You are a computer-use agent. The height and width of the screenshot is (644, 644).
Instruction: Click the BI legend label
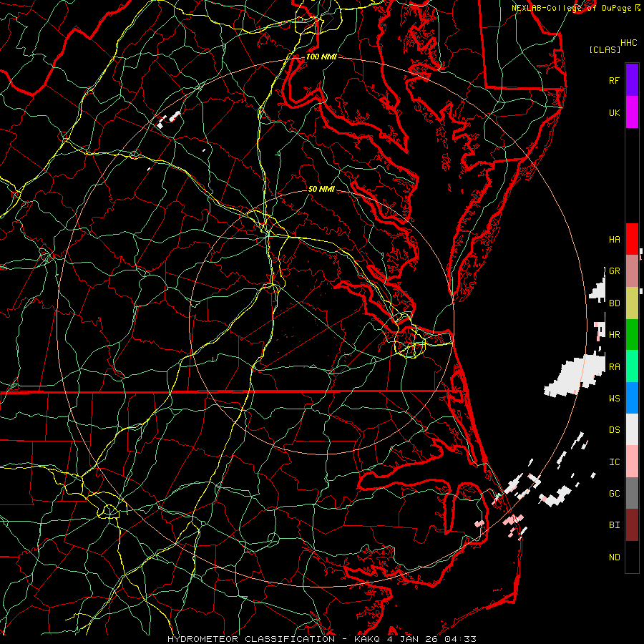[x=614, y=525]
